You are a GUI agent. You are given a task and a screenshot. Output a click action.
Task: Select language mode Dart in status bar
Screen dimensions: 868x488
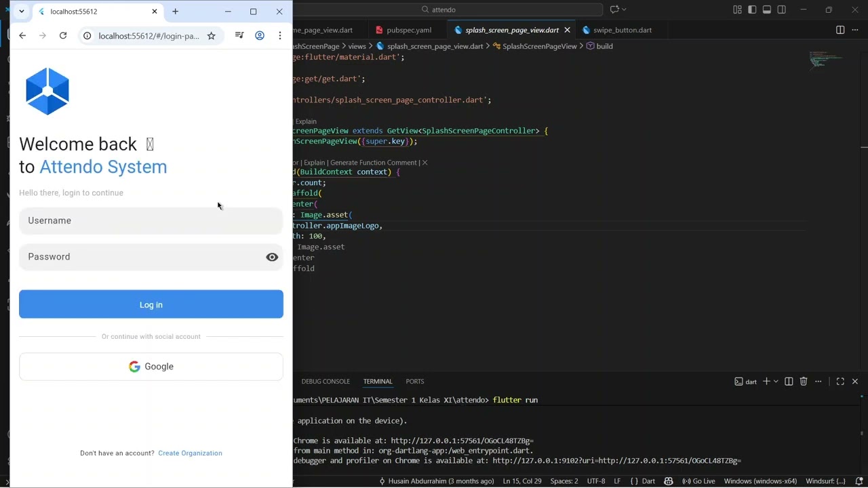[x=642, y=481]
